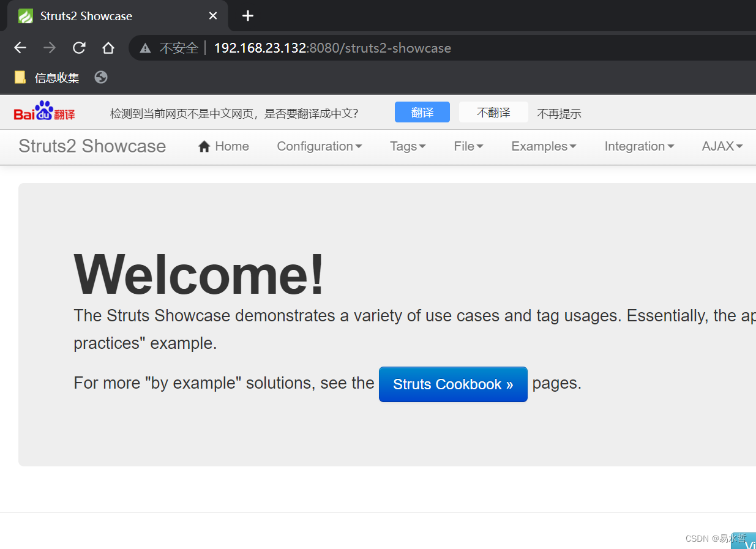756x549 pixels.
Task: Open the 信息收集 bookmark folder
Action: tap(47, 78)
